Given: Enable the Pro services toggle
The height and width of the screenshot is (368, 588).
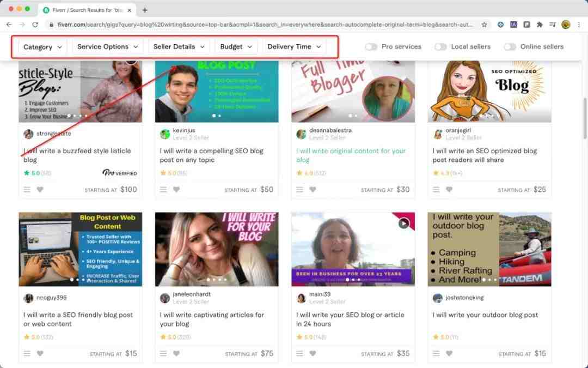Looking at the screenshot, I should [371, 47].
